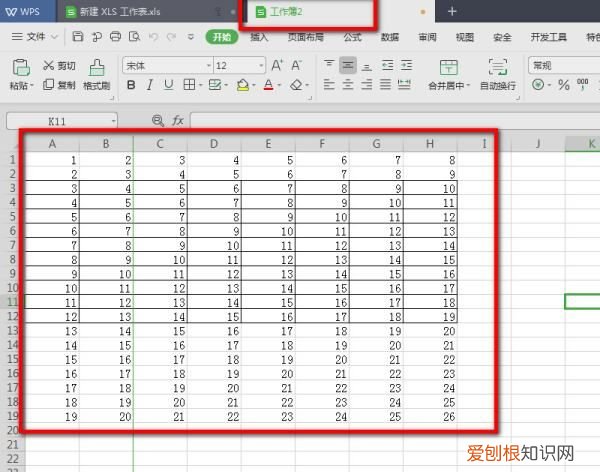
Task: Expand the fill color dropdown arrow
Action: (x=253, y=85)
